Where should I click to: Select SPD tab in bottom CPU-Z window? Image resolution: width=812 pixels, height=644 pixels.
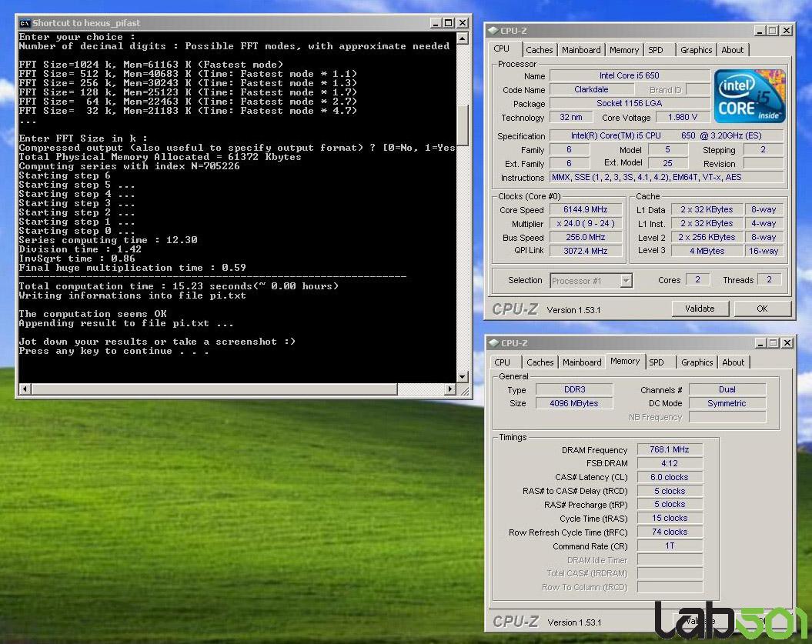pos(657,362)
